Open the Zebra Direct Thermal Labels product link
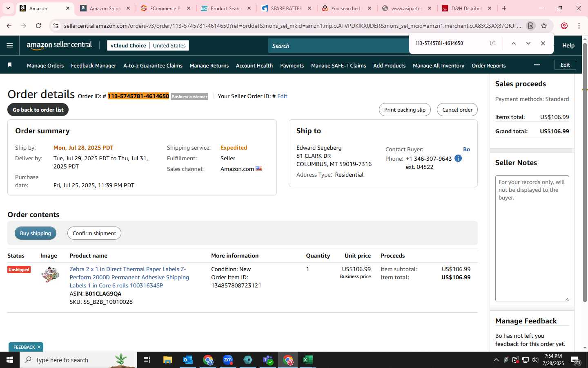The image size is (588, 368). [x=129, y=277]
